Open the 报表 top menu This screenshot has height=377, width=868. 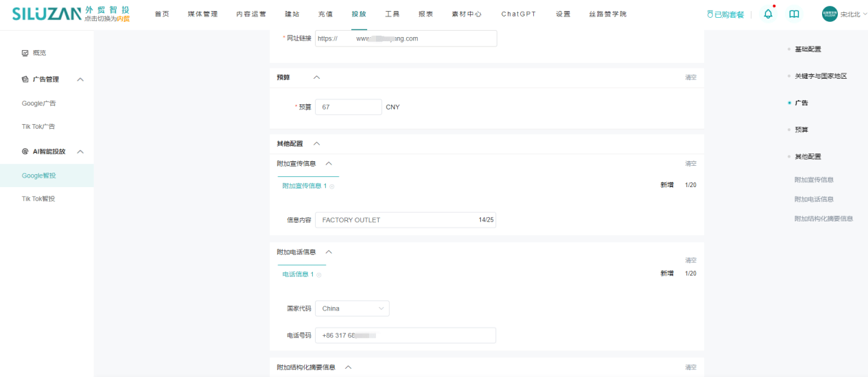point(425,14)
